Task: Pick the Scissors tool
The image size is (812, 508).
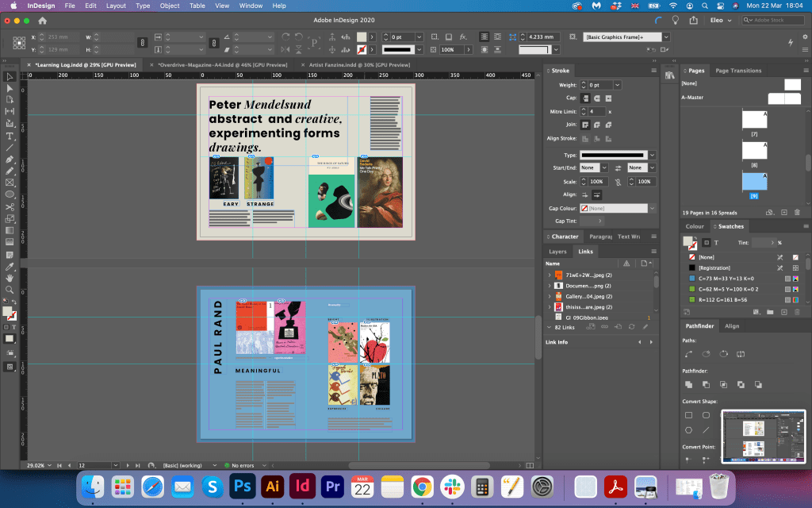Action: point(10,207)
